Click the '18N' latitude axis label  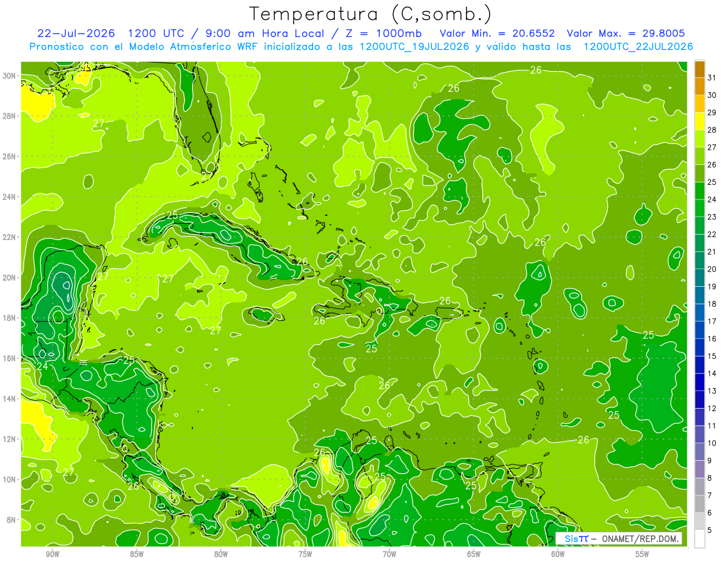(10, 318)
